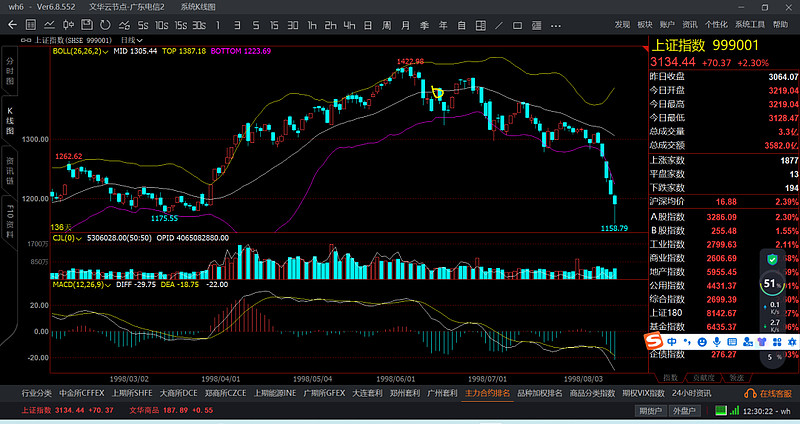Open the 郑商所CZCE bottom tab
The image size is (800, 424).
tap(226, 393)
